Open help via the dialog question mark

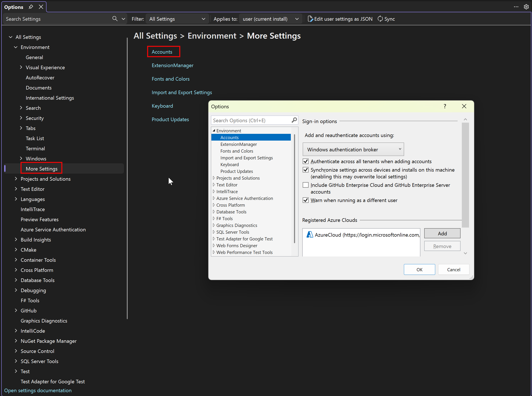click(x=445, y=106)
